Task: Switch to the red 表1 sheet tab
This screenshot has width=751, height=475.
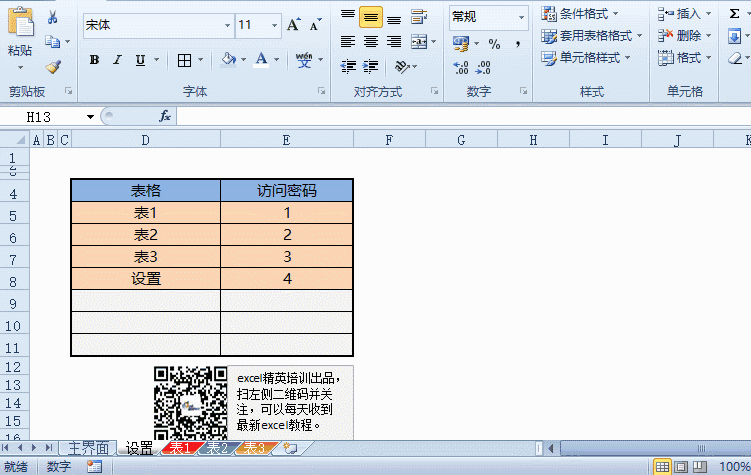Action: tap(180, 449)
